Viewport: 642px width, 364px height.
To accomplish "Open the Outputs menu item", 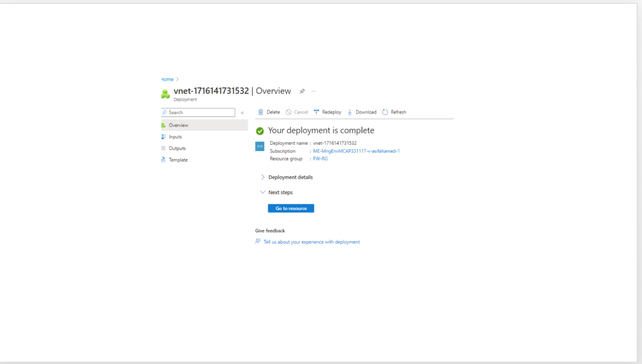I will [x=177, y=148].
